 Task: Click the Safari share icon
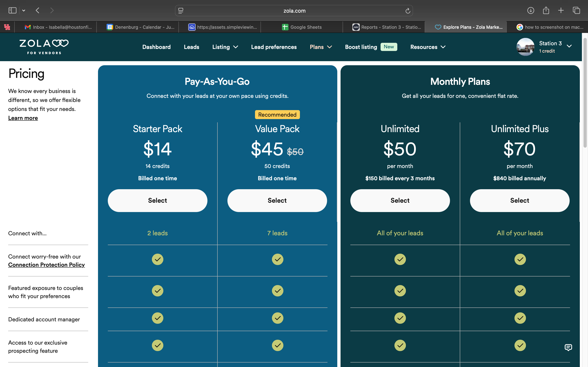pos(546,10)
